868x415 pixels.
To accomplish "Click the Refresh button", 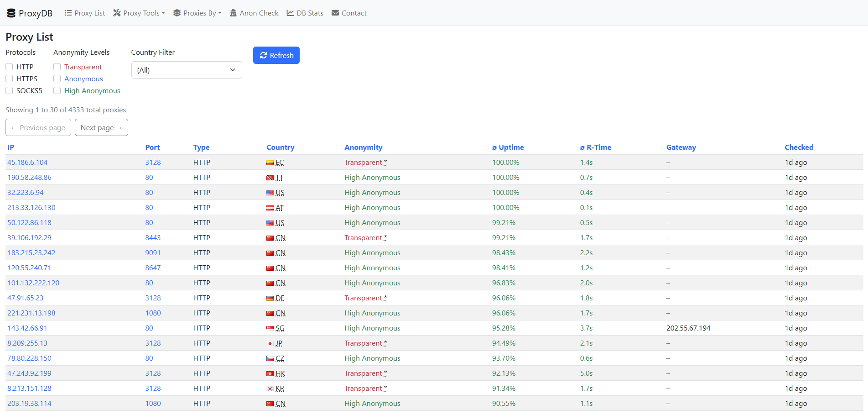I will (x=276, y=55).
